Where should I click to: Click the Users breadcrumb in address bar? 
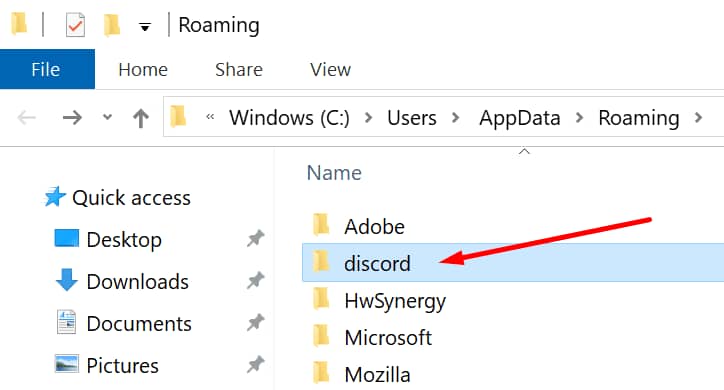pyautogui.click(x=411, y=118)
